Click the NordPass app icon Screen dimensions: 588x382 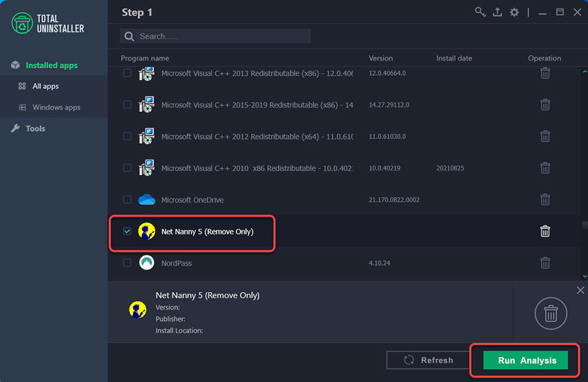coord(146,263)
